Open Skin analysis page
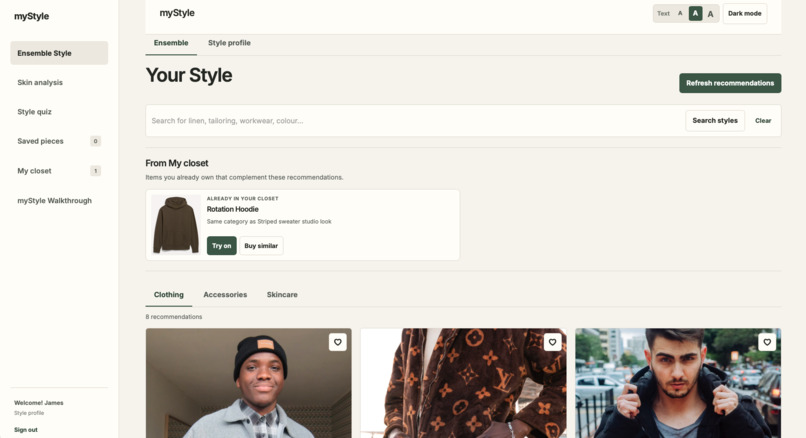Image resolution: width=806 pixels, height=438 pixels. pos(59,82)
